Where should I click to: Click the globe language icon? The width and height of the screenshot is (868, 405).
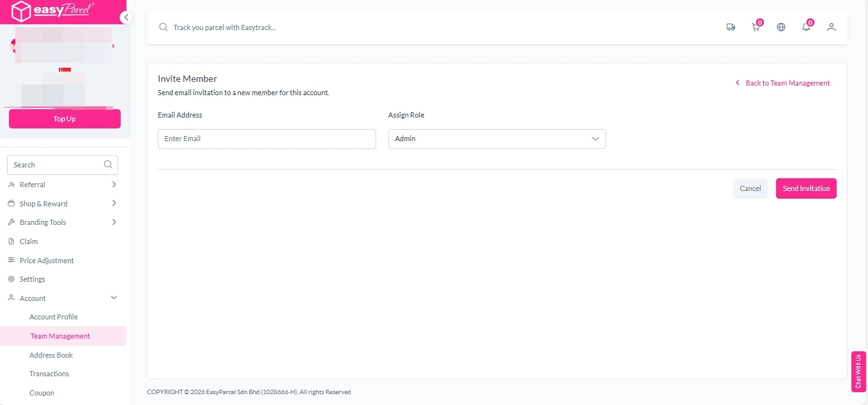781,27
